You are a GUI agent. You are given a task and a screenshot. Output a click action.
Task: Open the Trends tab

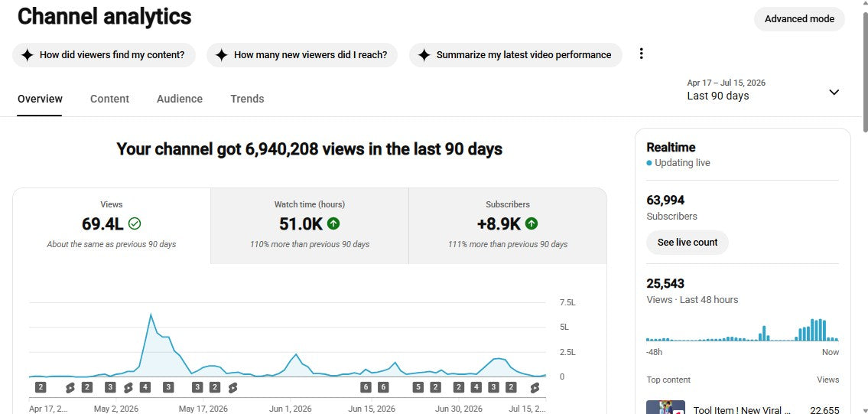[247, 99]
